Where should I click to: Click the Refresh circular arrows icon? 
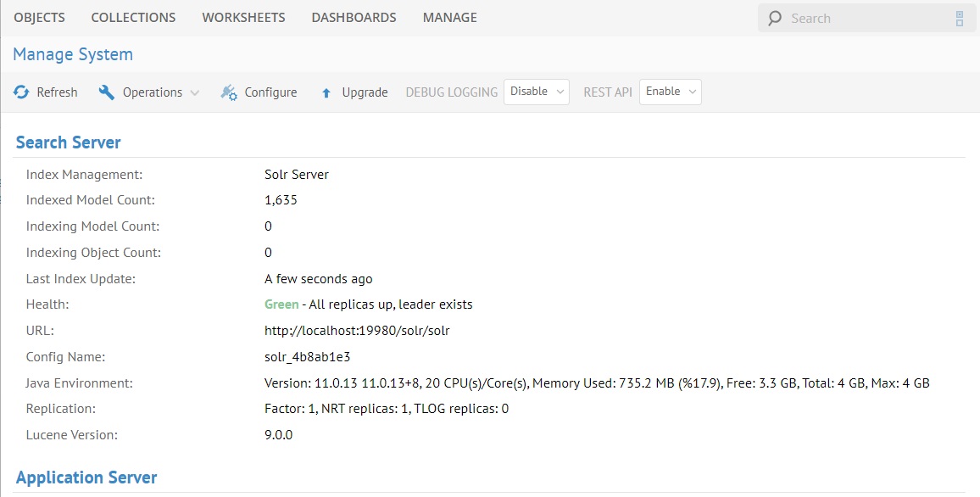[x=21, y=92]
